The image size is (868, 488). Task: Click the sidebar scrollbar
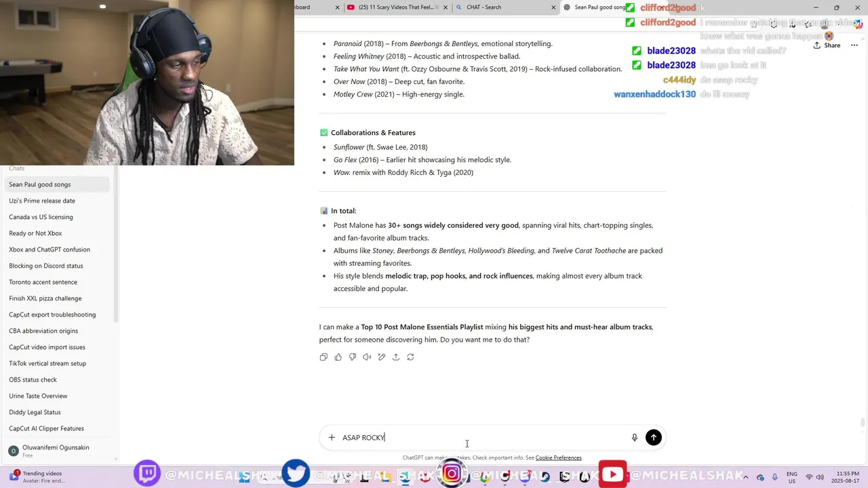(x=115, y=244)
